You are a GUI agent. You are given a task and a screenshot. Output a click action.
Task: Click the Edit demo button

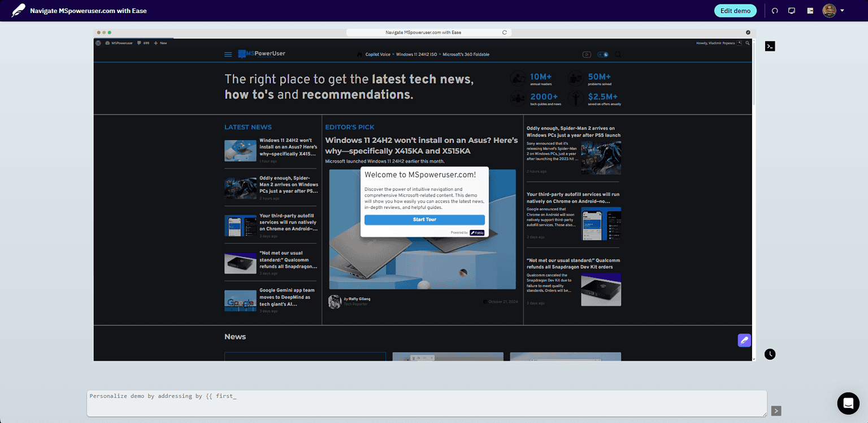(735, 11)
